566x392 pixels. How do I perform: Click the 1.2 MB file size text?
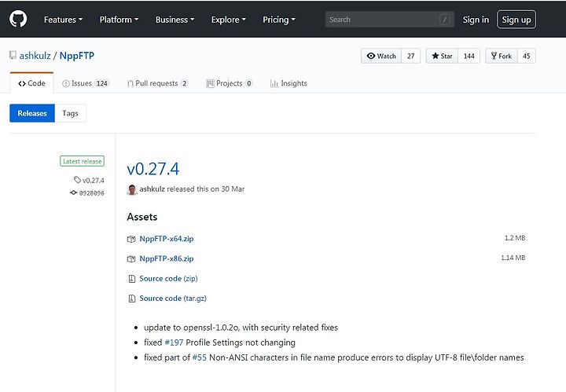pos(515,238)
